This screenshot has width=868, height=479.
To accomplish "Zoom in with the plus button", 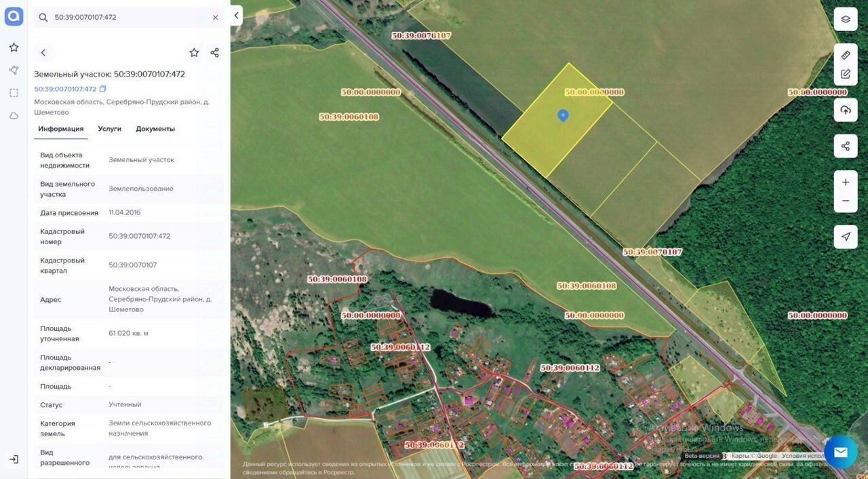I will [846, 183].
